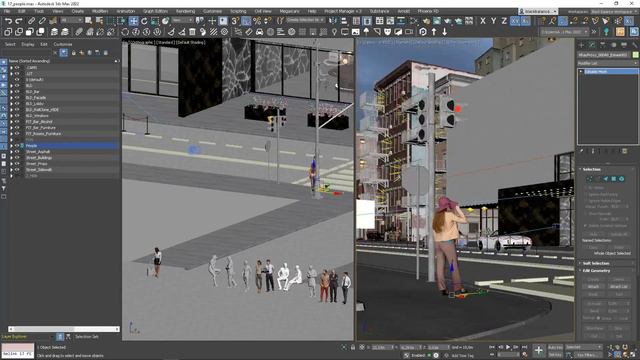Open the Scene Explorer Display menu
The height and width of the screenshot is (360, 640).
[x=28, y=44]
